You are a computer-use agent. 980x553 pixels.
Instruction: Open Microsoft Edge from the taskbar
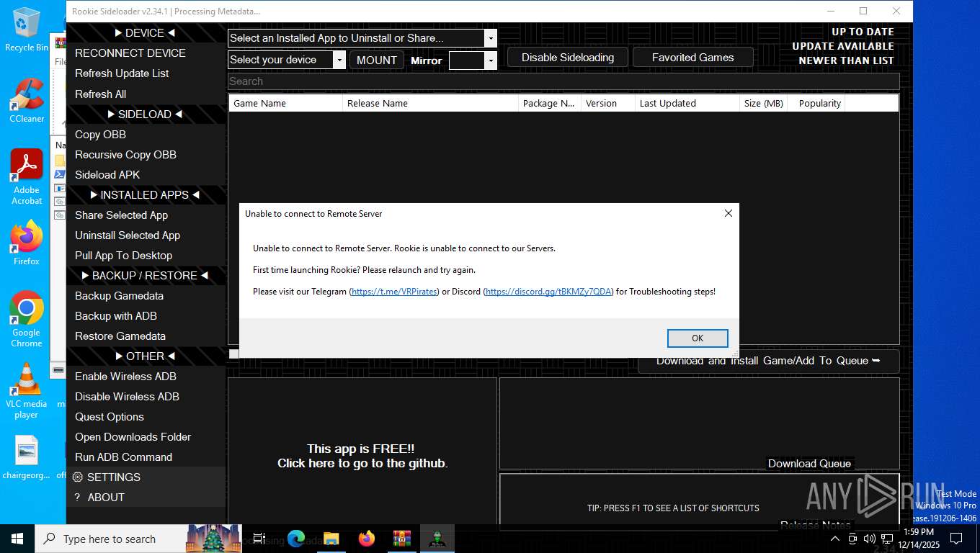point(296,539)
